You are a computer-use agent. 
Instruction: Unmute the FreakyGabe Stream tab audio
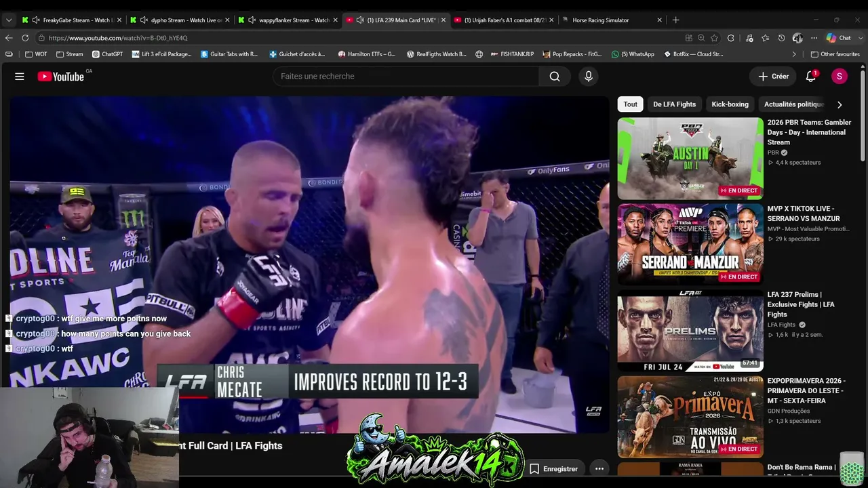click(x=35, y=20)
